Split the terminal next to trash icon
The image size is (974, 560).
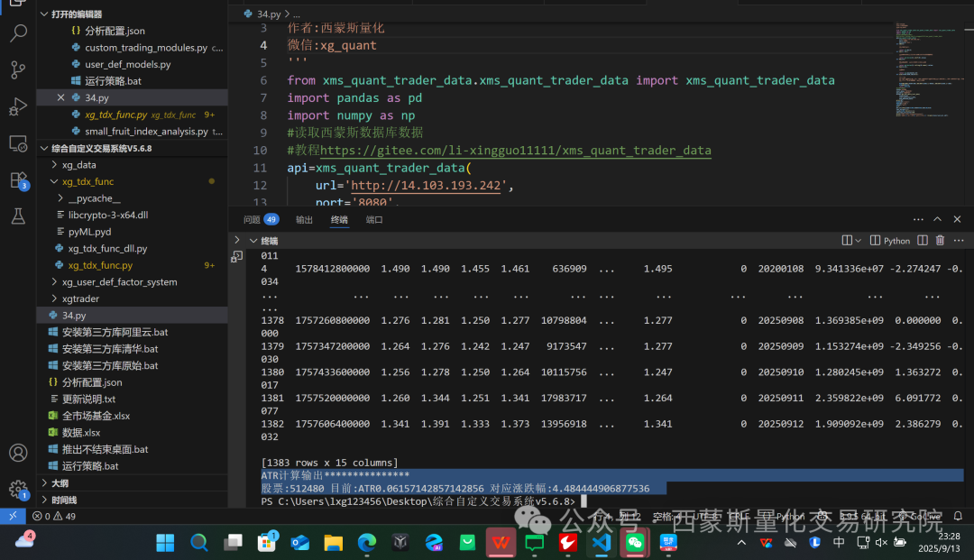(923, 240)
